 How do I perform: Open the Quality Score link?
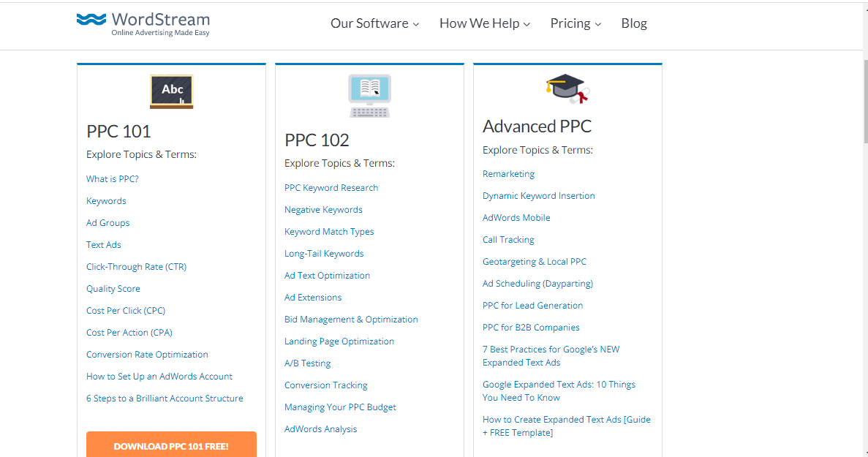[113, 289]
